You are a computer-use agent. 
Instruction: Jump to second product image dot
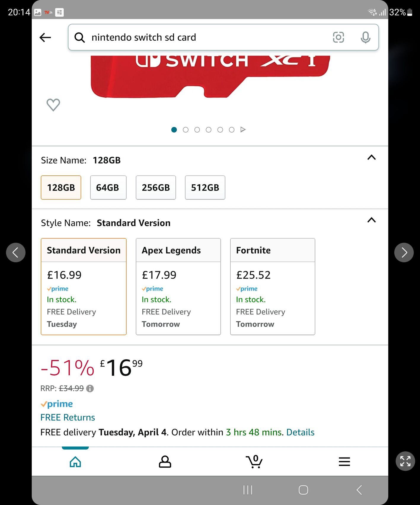pyautogui.click(x=186, y=130)
